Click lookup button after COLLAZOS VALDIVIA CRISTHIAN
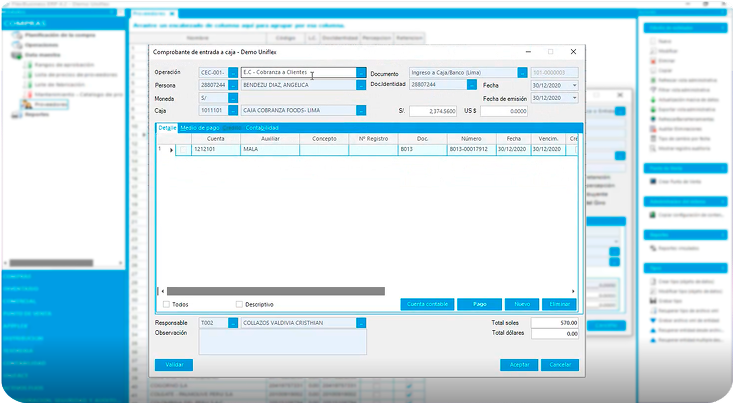 click(361, 324)
